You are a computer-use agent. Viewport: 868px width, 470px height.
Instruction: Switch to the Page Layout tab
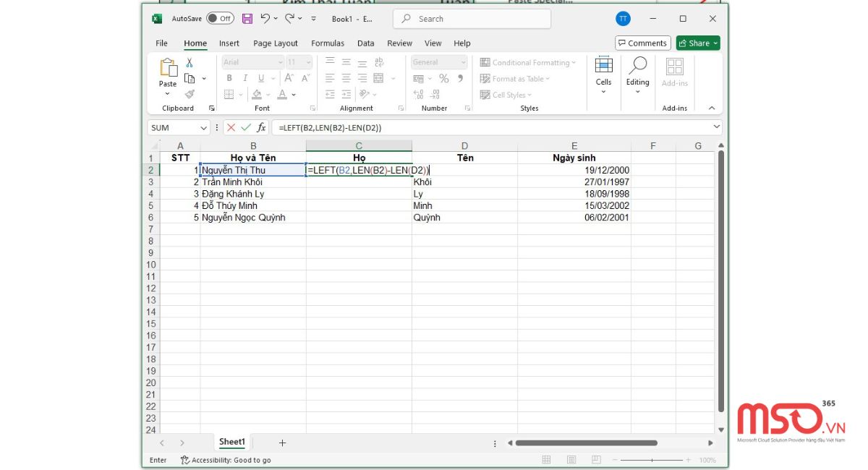click(276, 43)
